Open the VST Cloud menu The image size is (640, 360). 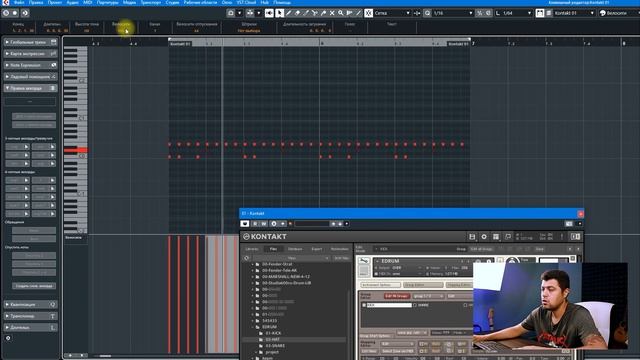pyautogui.click(x=246, y=2)
